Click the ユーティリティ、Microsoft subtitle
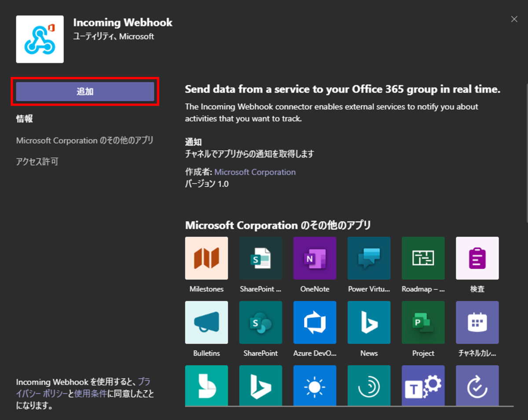Image resolution: width=528 pixels, height=420 pixels. click(114, 37)
